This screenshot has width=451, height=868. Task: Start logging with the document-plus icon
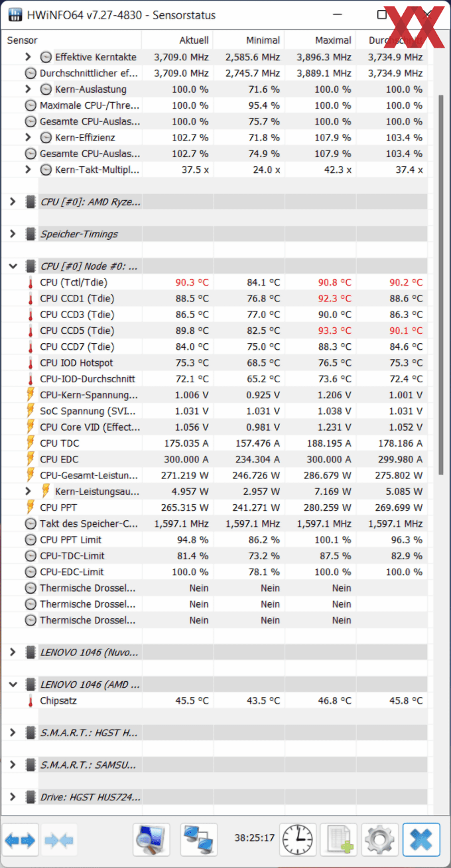click(338, 840)
